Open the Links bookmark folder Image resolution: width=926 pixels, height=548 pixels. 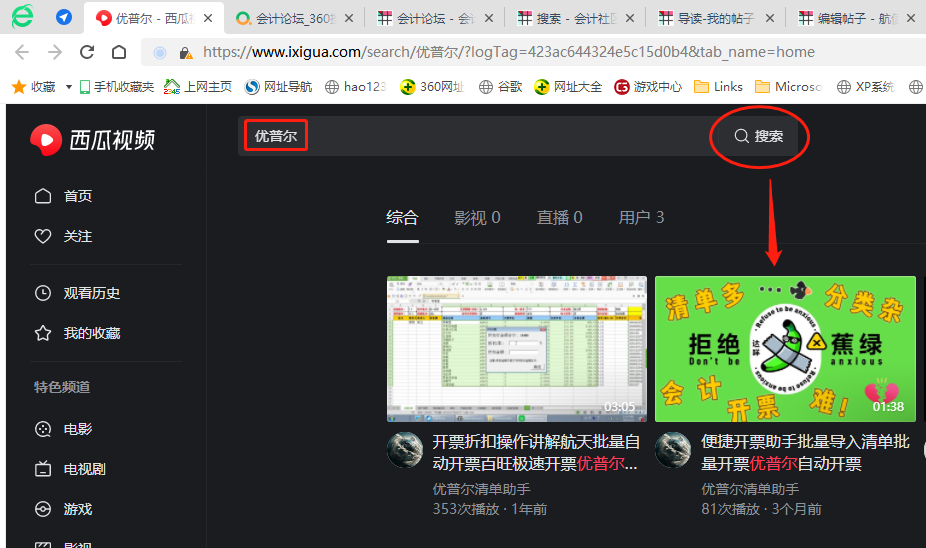tap(718, 87)
